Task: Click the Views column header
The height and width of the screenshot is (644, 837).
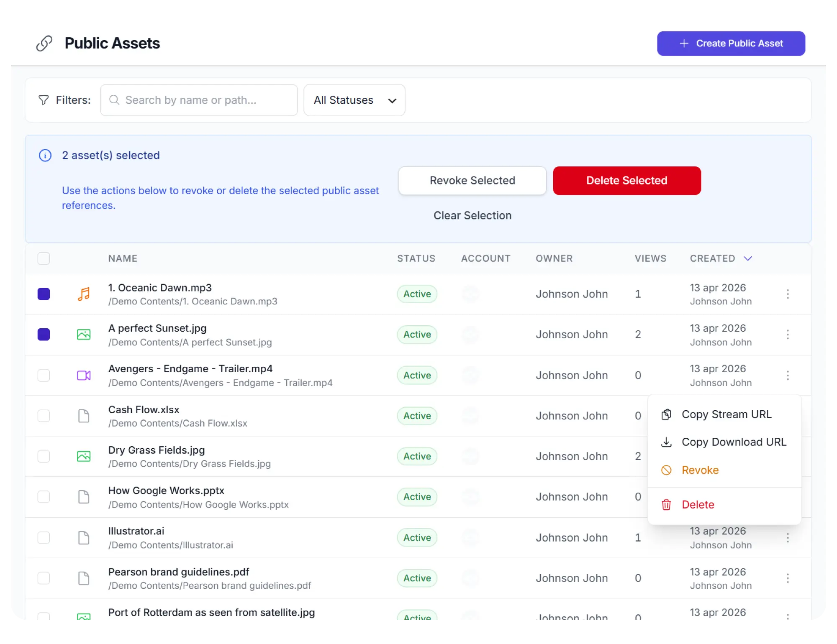Action: [650, 258]
